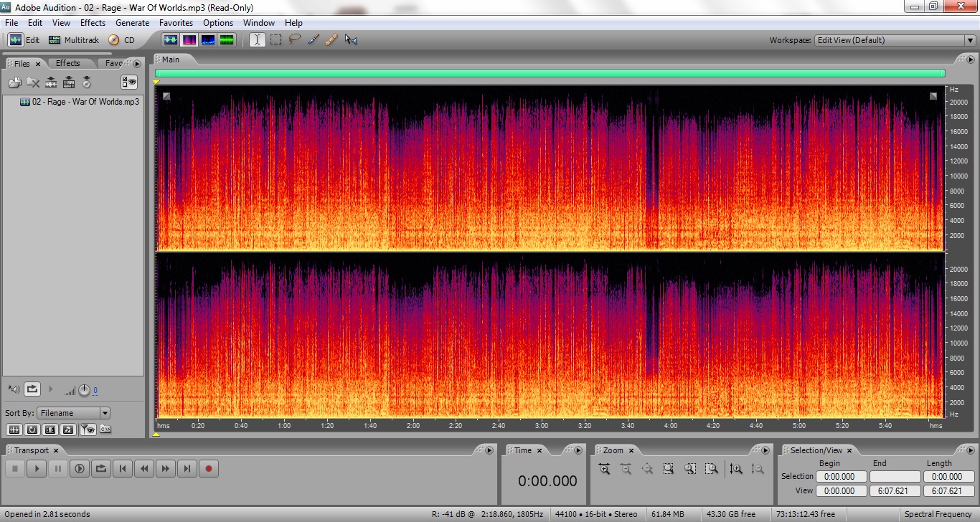
Task: Toggle Show Video Files filter button
Action: [50, 430]
